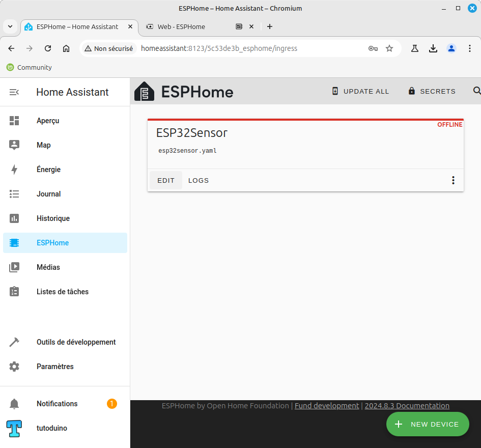Click the OFFLINE status label
Viewport: 481px width, 448px height.
click(x=450, y=125)
